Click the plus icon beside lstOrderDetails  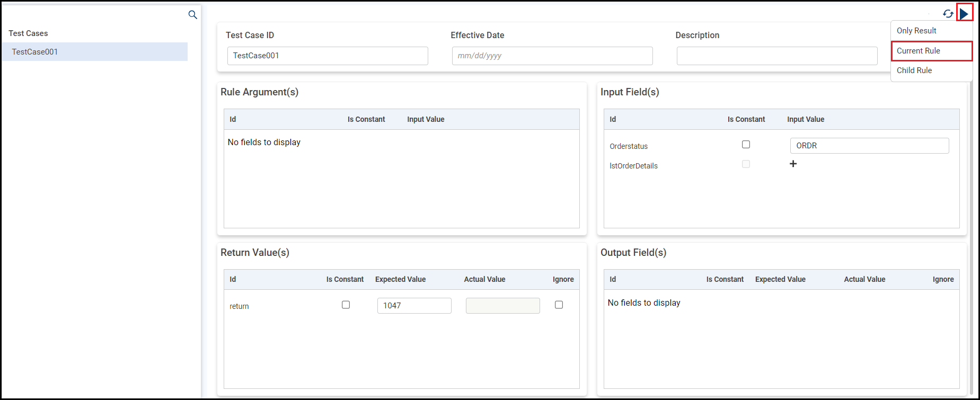tap(793, 164)
